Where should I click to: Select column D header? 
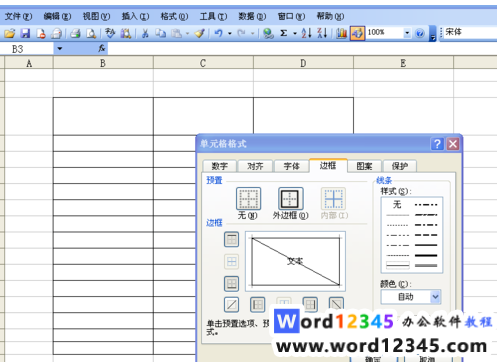coord(303,63)
